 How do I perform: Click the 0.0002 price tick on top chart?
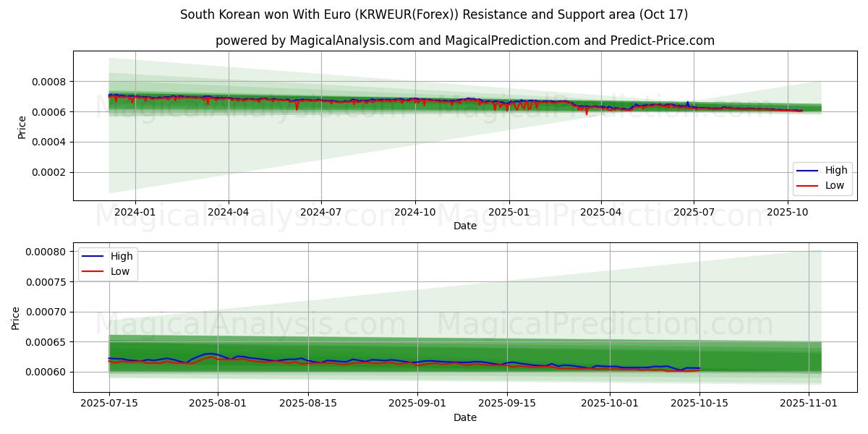[49, 172]
